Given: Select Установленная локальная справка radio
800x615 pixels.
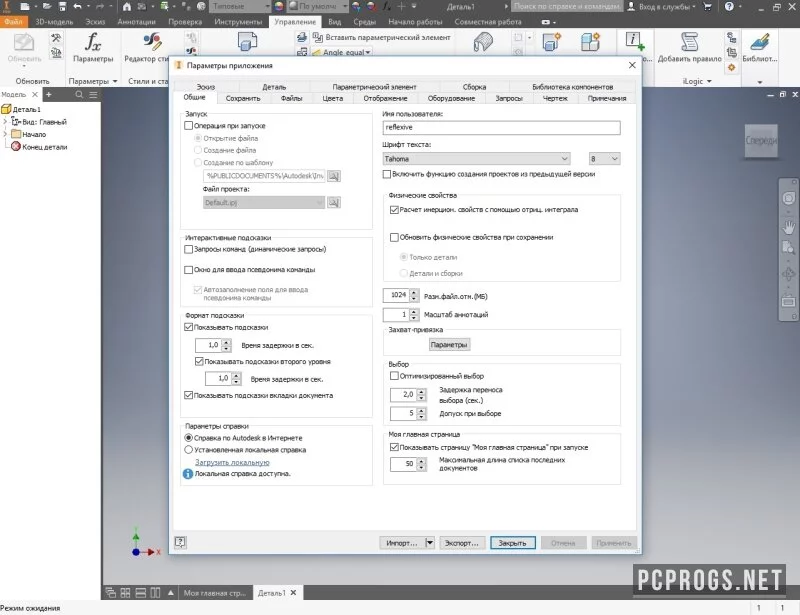Looking at the screenshot, I should [188, 450].
